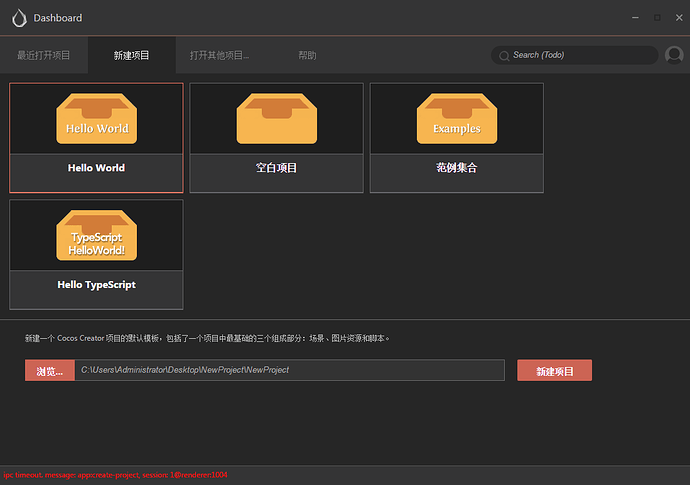Select the Hello TypeScript template label
The height and width of the screenshot is (485, 690).
click(x=96, y=285)
